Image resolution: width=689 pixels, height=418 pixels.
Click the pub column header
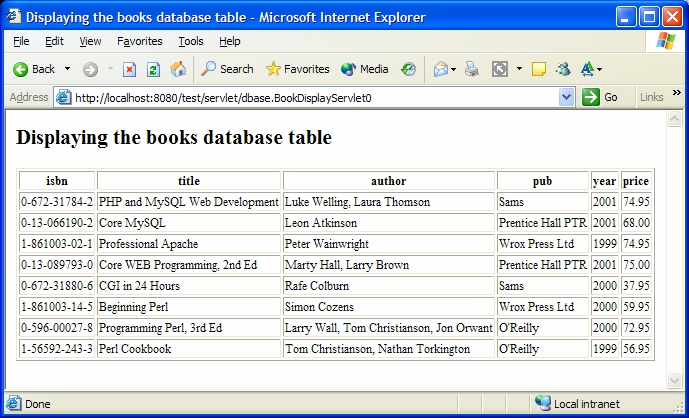pos(543,181)
